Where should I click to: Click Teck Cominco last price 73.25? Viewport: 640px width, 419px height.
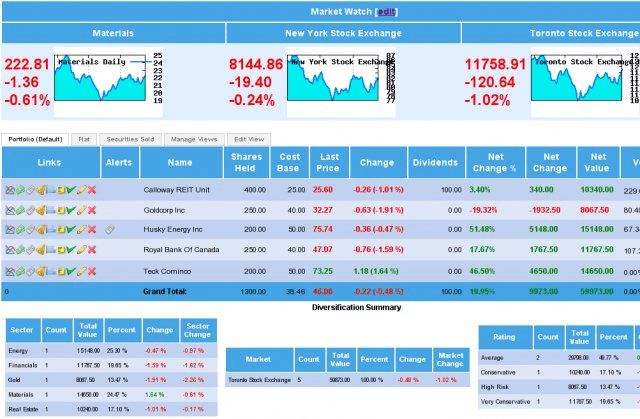pos(322,271)
